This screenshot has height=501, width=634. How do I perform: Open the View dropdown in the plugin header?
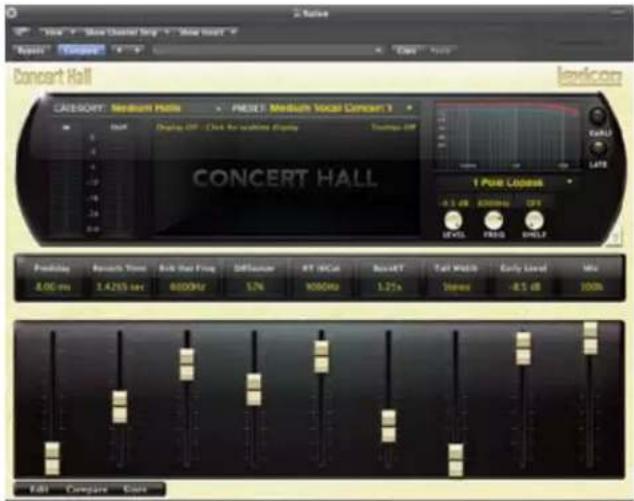[x=58, y=32]
